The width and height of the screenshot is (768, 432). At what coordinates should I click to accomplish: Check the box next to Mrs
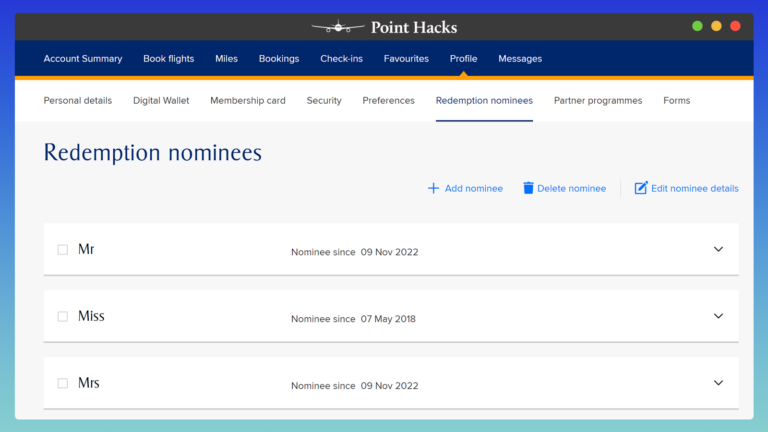coord(63,383)
